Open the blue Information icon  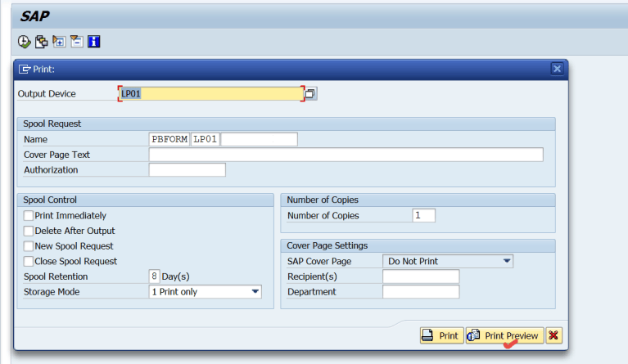pyautogui.click(x=93, y=42)
